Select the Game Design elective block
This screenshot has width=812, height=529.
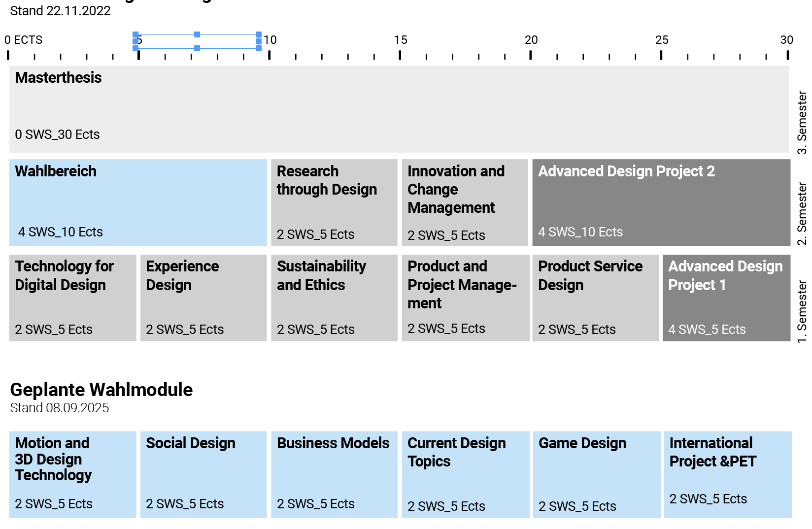tap(596, 474)
